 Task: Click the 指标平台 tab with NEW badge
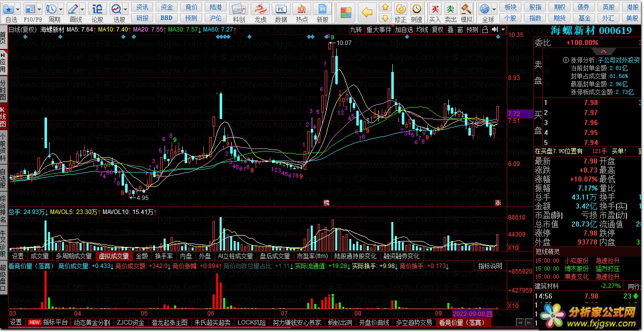click(48, 322)
